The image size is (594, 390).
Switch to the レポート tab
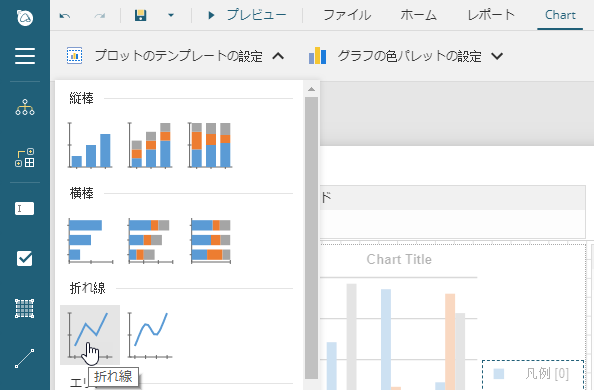pyautogui.click(x=491, y=15)
